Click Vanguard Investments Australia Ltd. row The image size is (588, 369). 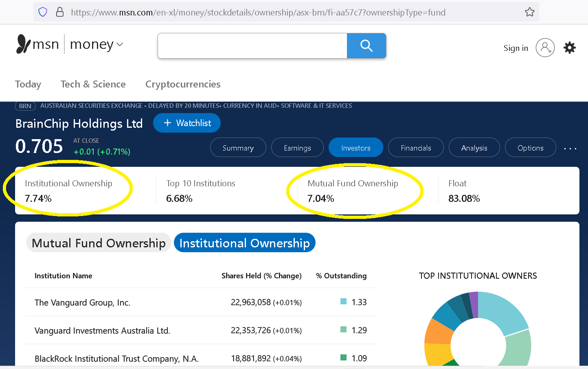(x=201, y=330)
